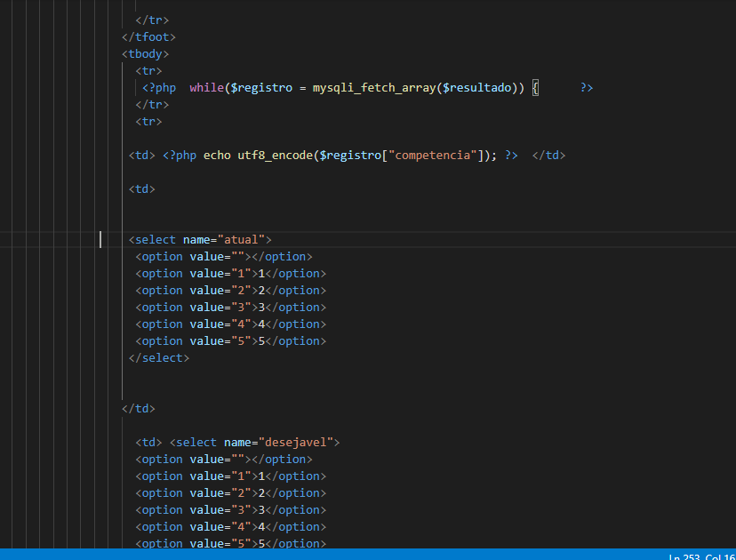
Task: Click the </tr> tag directly above </tfoot>
Action: (152, 20)
